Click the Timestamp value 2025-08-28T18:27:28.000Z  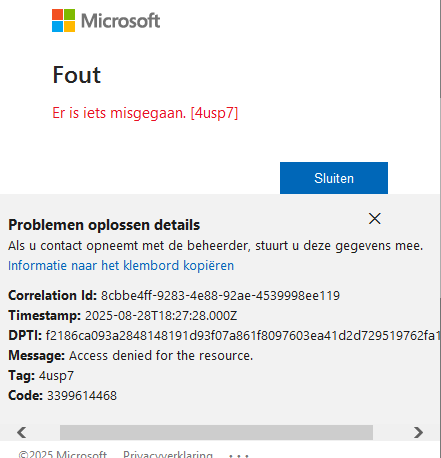pos(161,316)
